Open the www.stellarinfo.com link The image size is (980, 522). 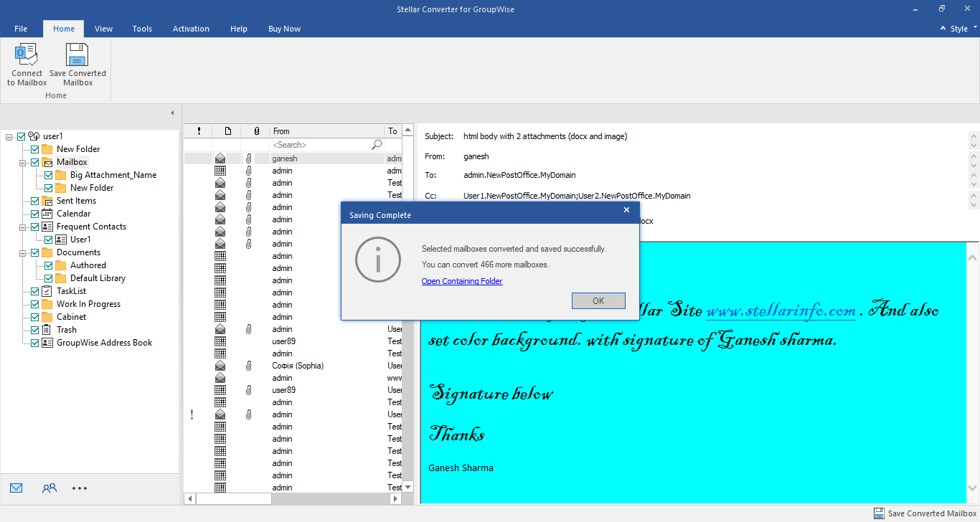(781, 310)
